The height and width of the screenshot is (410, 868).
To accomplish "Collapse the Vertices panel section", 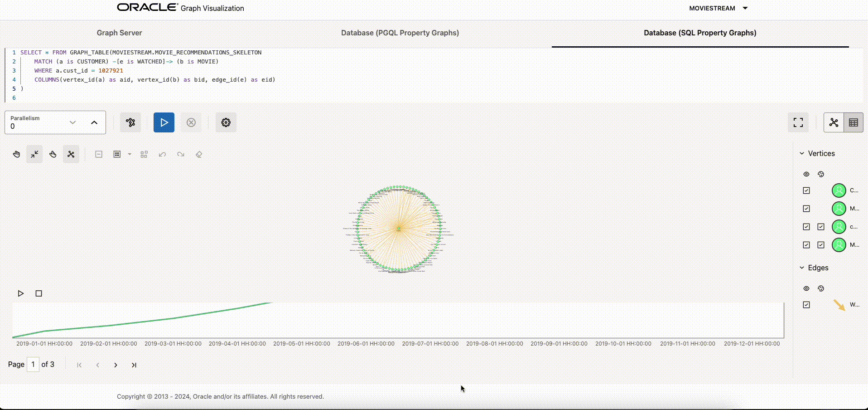I will (x=802, y=153).
